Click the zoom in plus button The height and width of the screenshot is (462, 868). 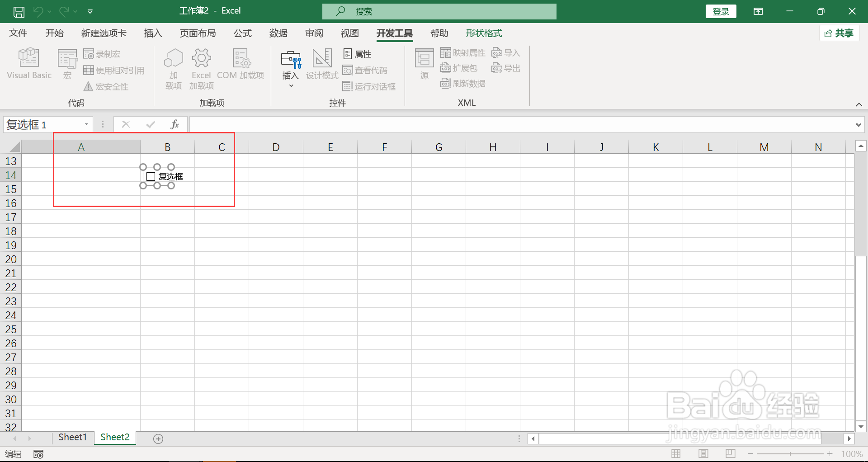tap(830, 453)
